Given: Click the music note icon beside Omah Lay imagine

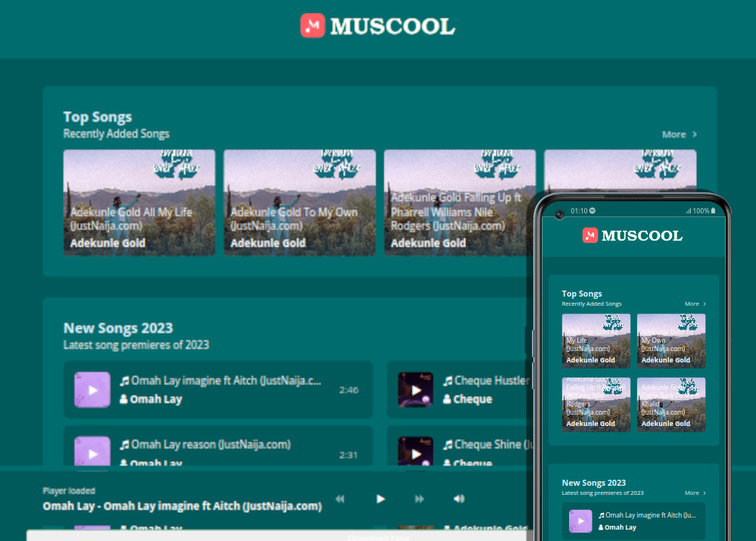Looking at the screenshot, I should click(124, 381).
